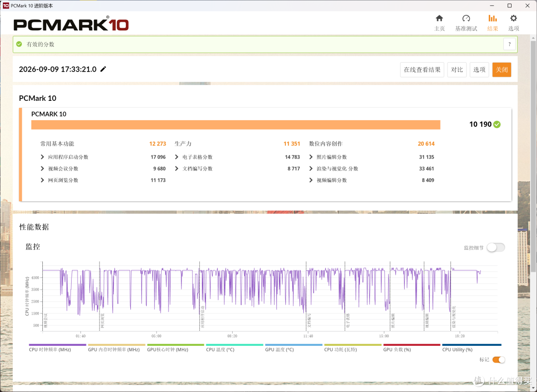Click the PCMARK10 logo

click(x=71, y=24)
